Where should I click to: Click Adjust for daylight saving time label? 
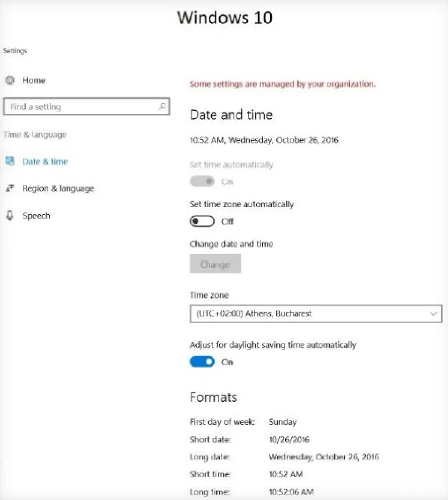click(273, 345)
